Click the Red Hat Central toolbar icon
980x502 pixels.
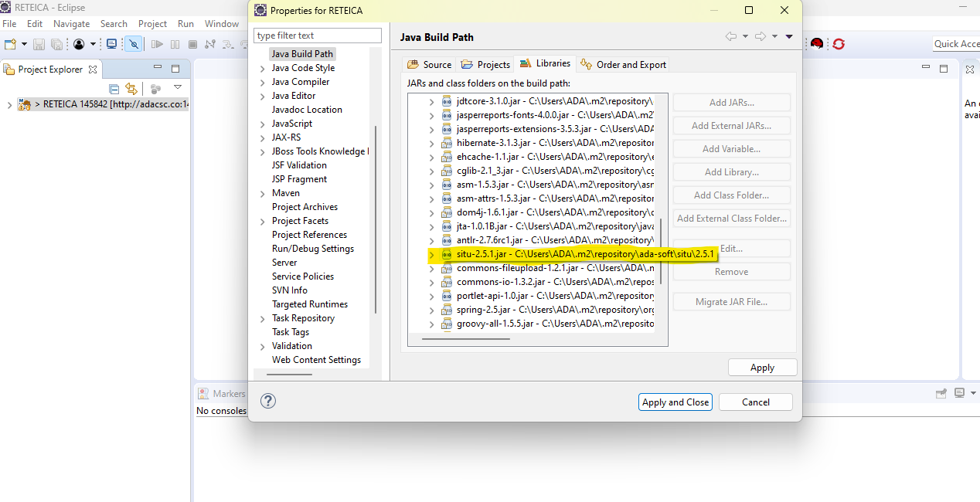(816, 44)
